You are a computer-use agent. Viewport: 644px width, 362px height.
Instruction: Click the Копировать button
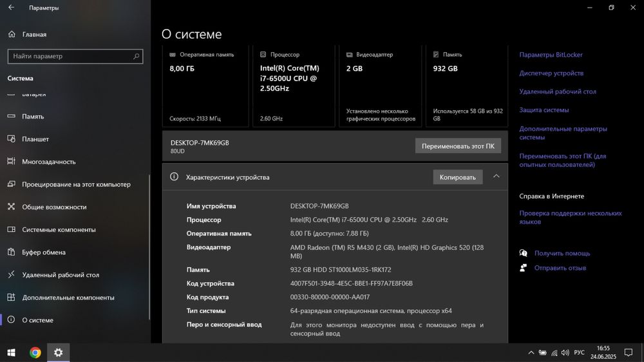pyautogui.click(x=457, y=177)
